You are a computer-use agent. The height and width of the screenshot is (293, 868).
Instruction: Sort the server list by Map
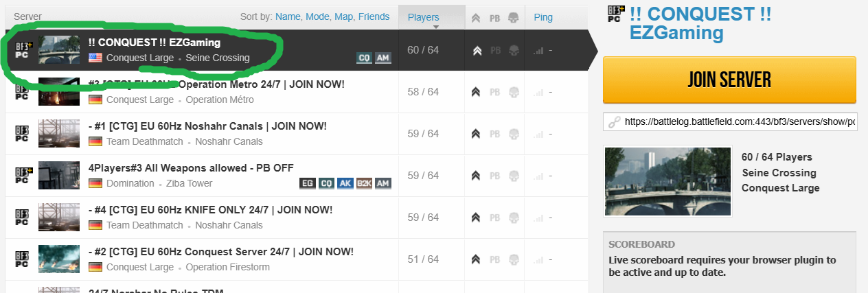[343, 17]
